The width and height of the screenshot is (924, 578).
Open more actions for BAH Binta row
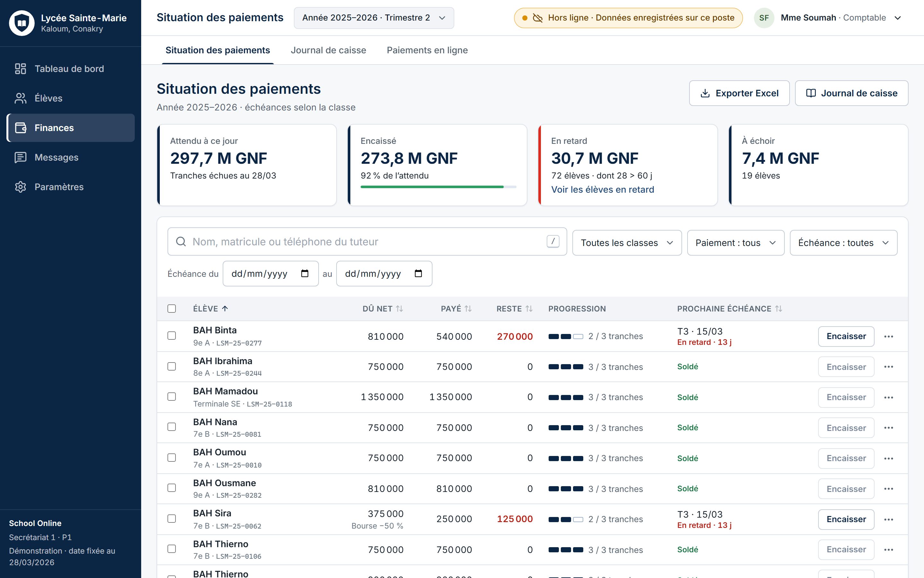tap(888, 337)
